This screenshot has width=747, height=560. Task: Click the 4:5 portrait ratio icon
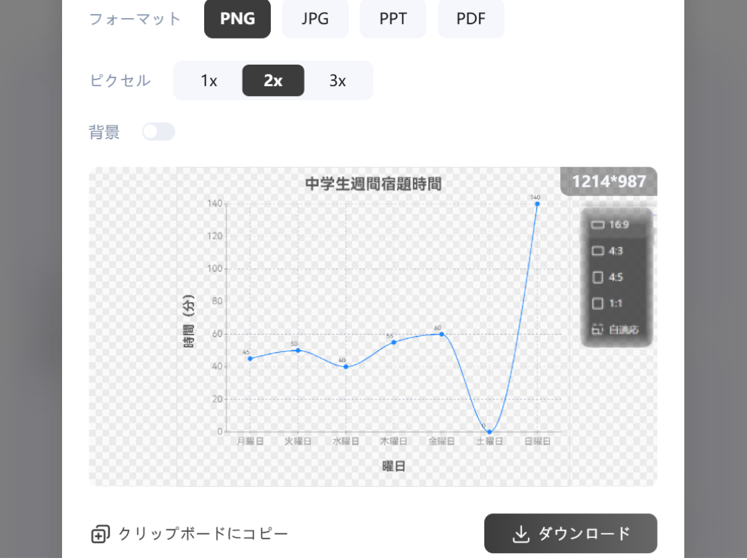(x=598, y=277)
